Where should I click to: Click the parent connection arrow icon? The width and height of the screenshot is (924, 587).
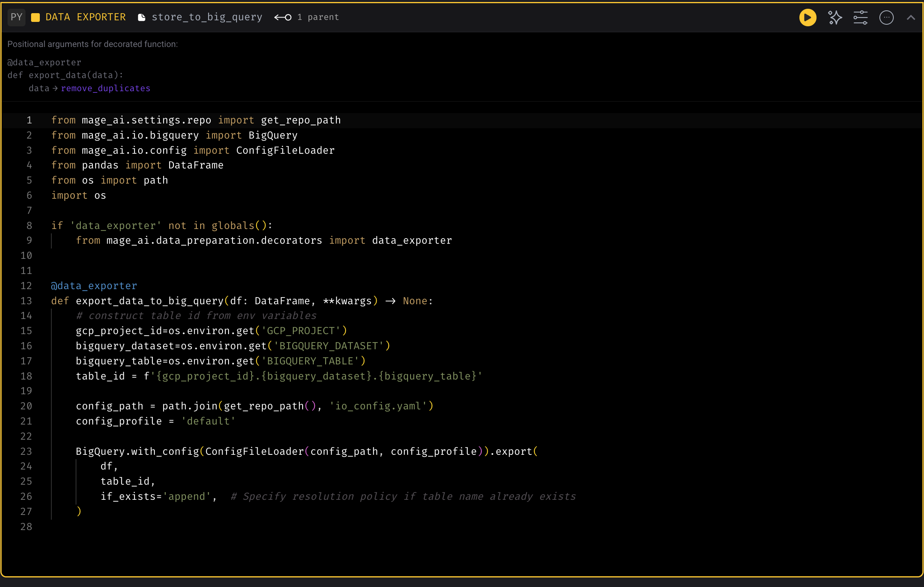[x=283, y=18]
